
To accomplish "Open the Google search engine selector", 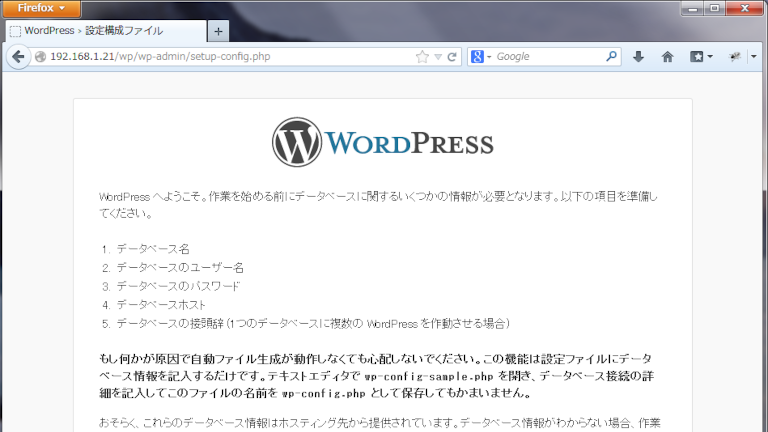I will (480, 57).
